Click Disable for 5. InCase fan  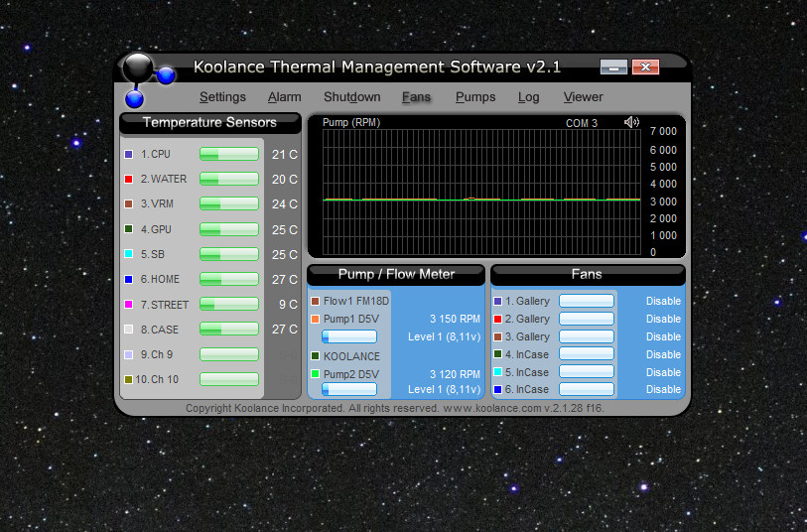[663, 372]
